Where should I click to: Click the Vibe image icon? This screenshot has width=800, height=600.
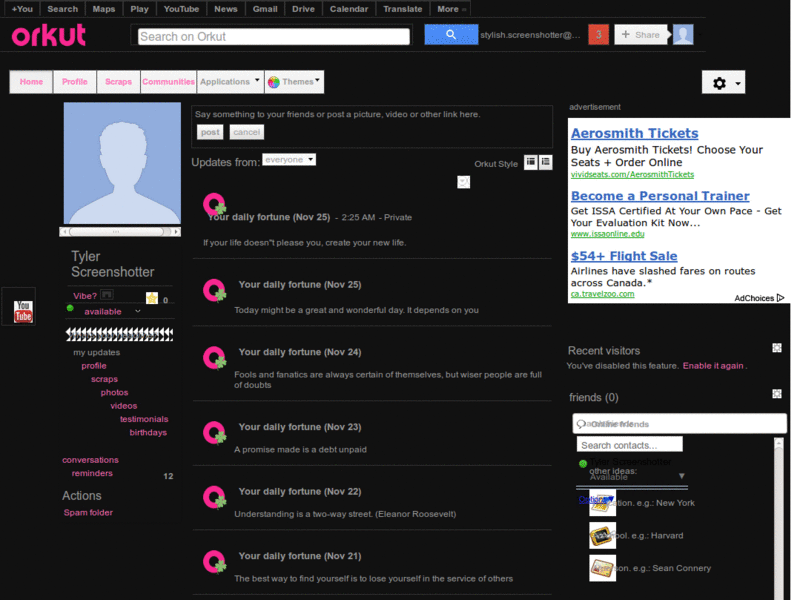(x=107, y=295)
